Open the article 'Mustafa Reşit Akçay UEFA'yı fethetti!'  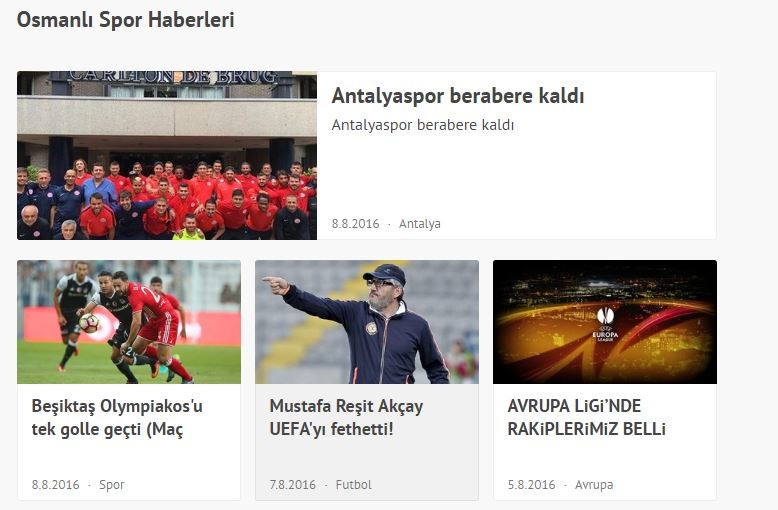tap(346, 417)
